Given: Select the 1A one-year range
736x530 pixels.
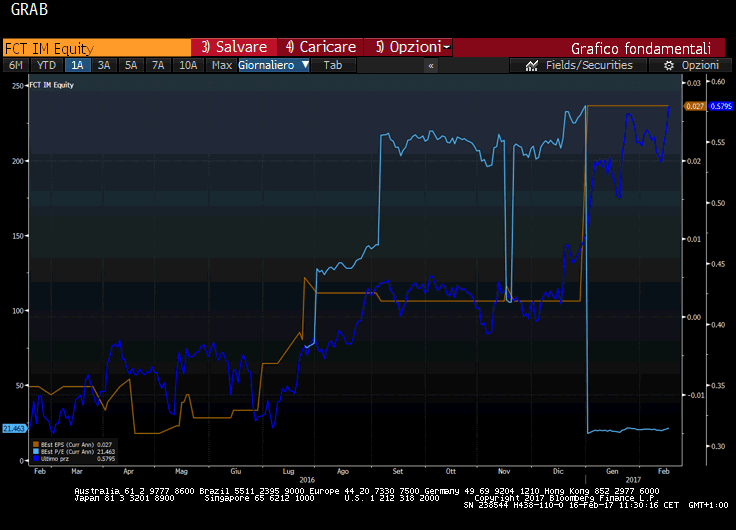Looking at the screenshot, I should pos(77,65).
